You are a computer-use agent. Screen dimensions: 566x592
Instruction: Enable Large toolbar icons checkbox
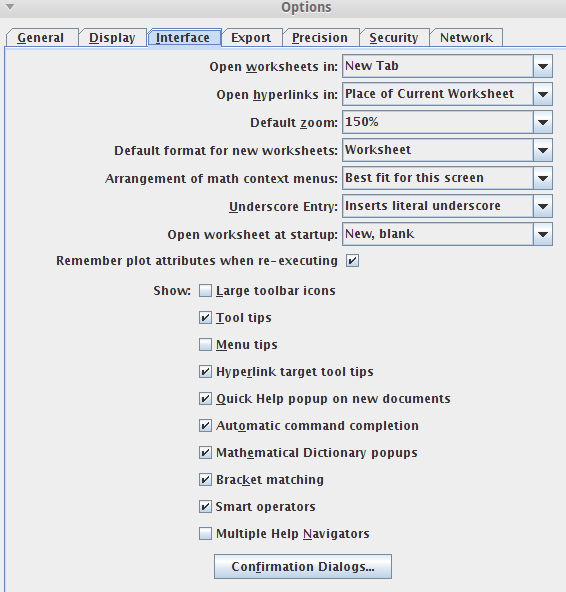click(x=205, y=291)
